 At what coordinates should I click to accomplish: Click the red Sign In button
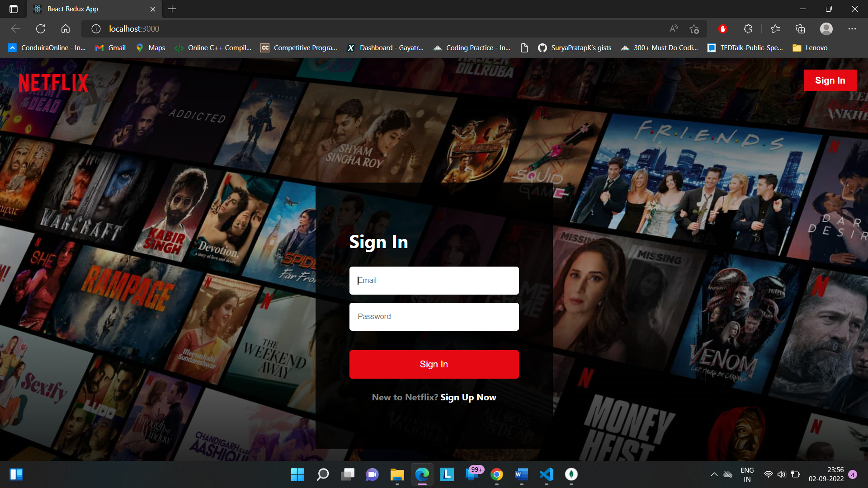click(434, 364)
